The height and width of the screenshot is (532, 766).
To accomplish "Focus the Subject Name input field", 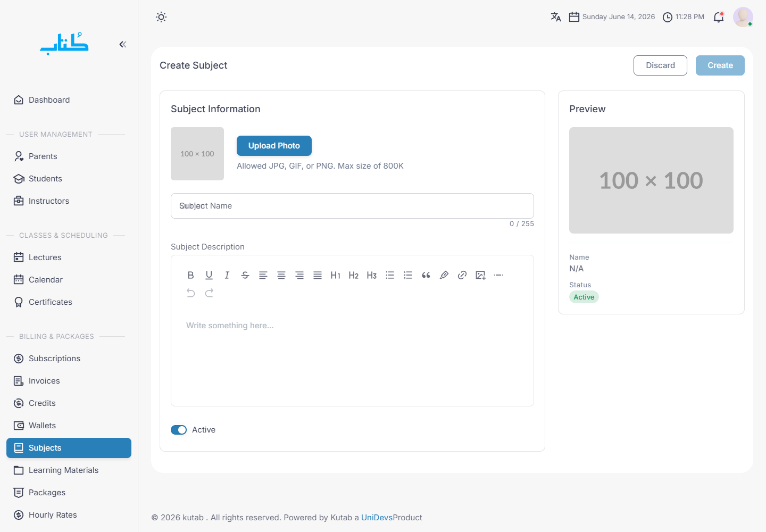I will (352, 206).
